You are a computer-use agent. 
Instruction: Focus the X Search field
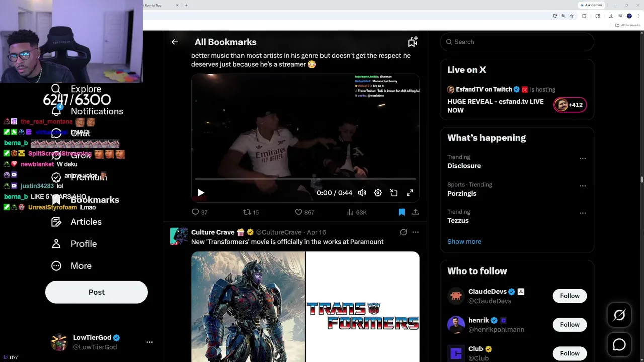(517, 42)
